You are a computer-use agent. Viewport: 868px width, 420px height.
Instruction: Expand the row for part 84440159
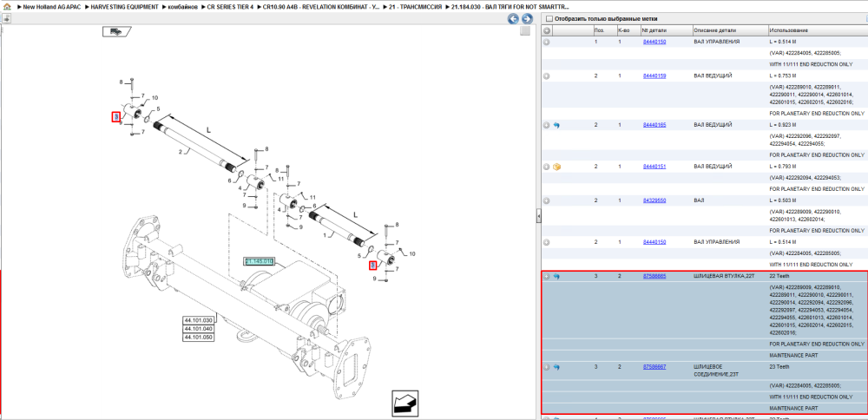(546, 75)
